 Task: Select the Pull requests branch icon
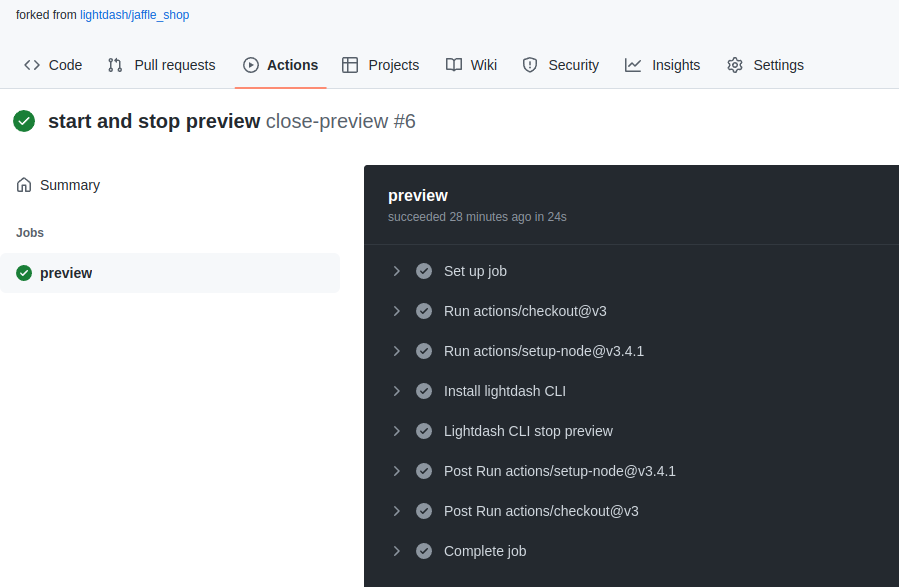114,64
